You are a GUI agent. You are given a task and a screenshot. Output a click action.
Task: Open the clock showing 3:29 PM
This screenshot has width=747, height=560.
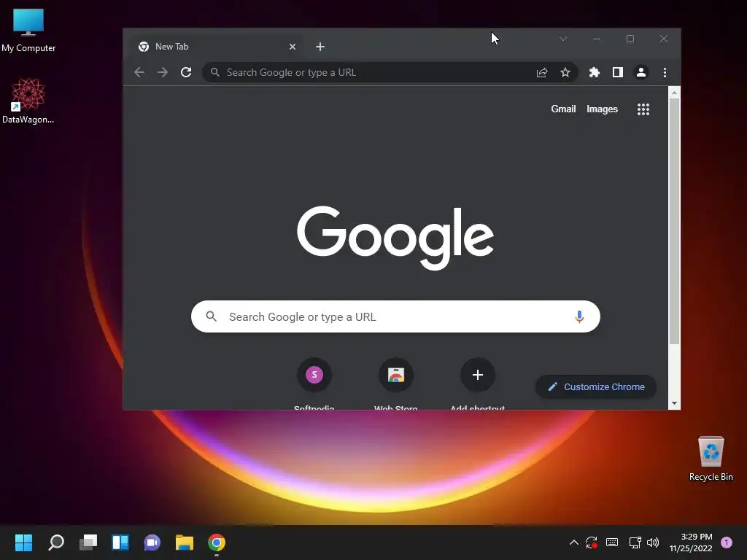[x=691, y=542]
